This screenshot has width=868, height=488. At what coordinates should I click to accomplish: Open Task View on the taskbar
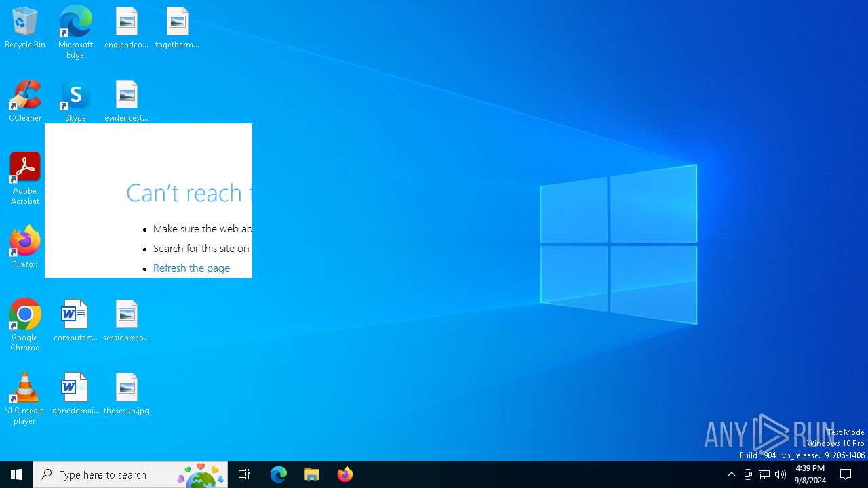tap(244, 474)
